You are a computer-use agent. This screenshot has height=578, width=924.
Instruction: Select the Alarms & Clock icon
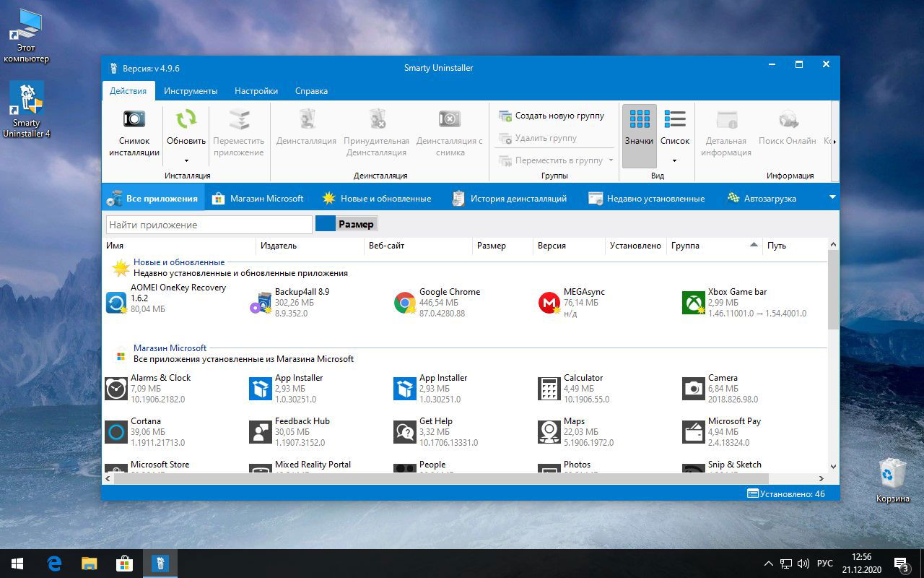(116, 388)
